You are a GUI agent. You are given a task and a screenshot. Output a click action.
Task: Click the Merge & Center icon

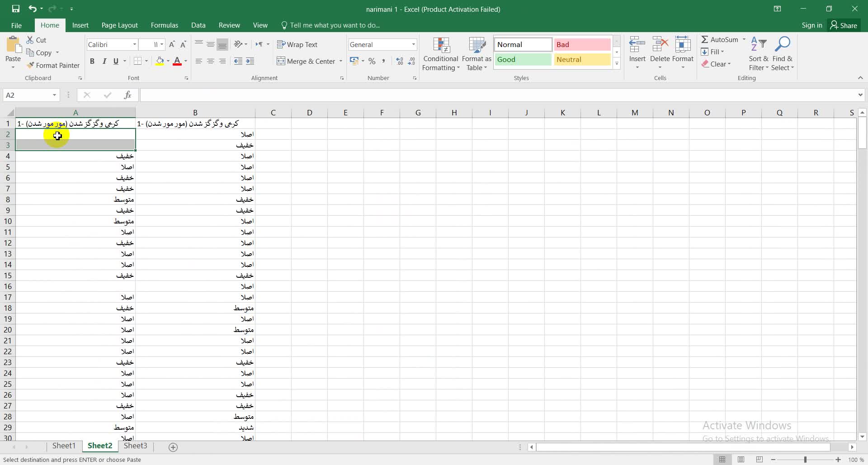281,61
